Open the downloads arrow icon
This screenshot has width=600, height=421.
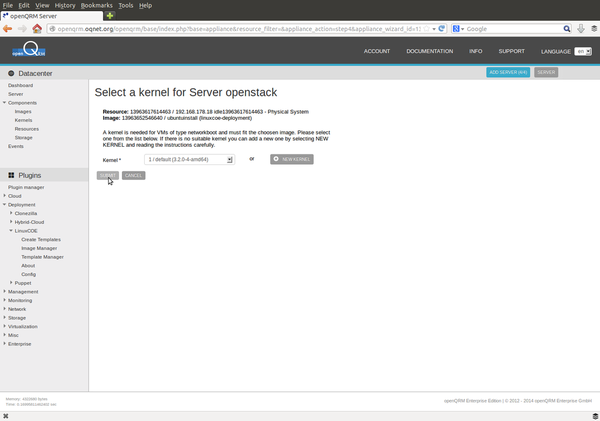(x=581, y=29)
